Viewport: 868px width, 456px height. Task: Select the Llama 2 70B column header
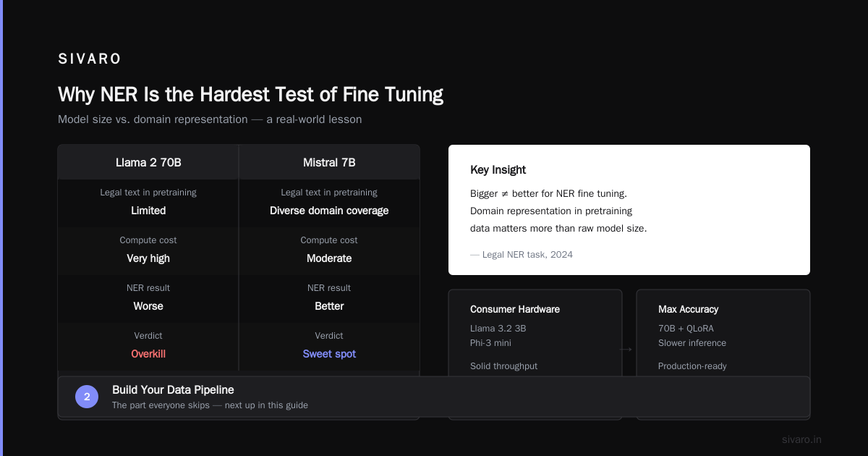pyautogui.click(x=148, y=163)
